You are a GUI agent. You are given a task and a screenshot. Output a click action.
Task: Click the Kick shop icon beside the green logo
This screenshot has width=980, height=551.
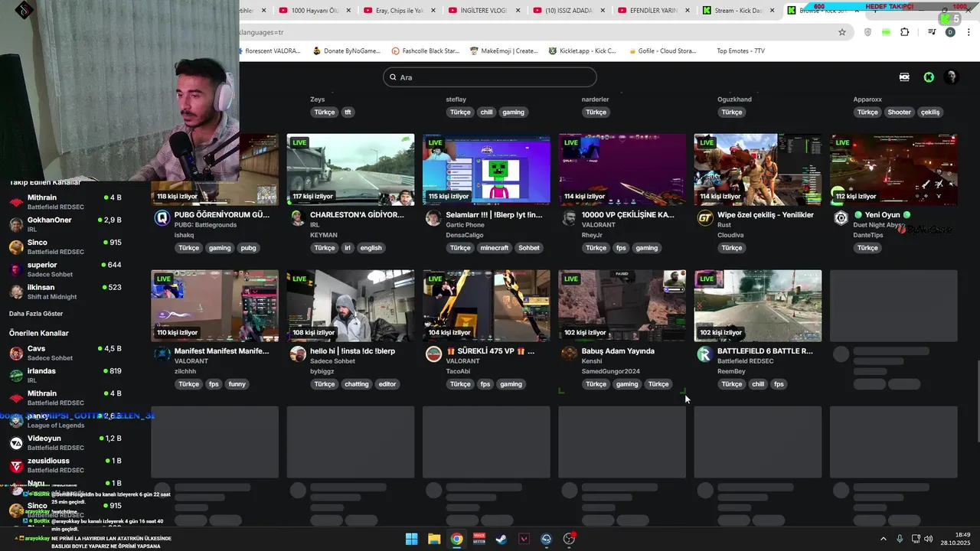[904, 77]
